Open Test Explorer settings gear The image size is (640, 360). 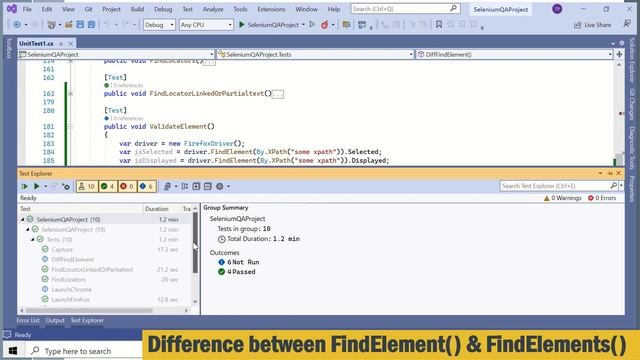(220, 187)
